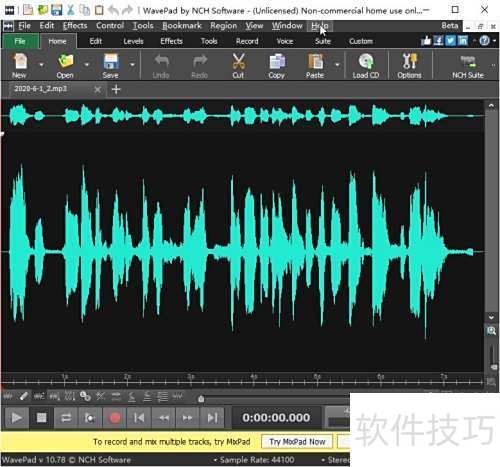
Task: Click the Stop button
Action: [x=41, y=417]
